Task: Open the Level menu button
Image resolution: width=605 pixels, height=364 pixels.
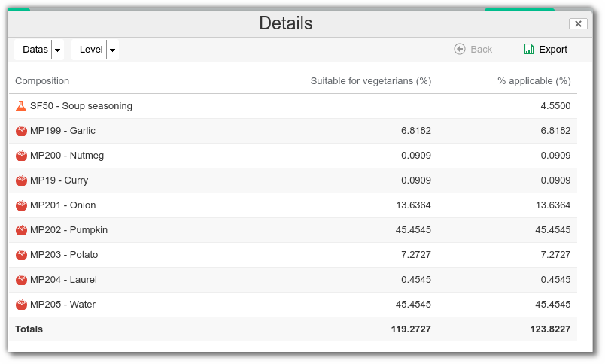Action: [x=91, y=50]
